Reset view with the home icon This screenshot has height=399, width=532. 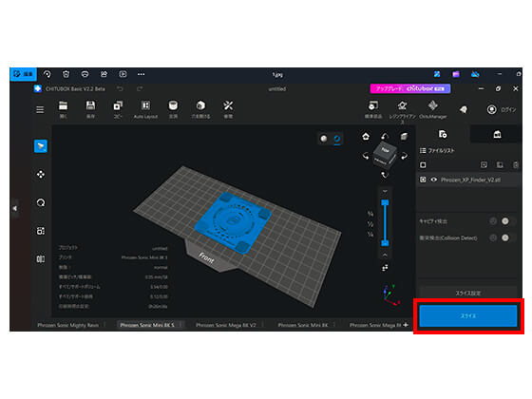pos(366,137)
